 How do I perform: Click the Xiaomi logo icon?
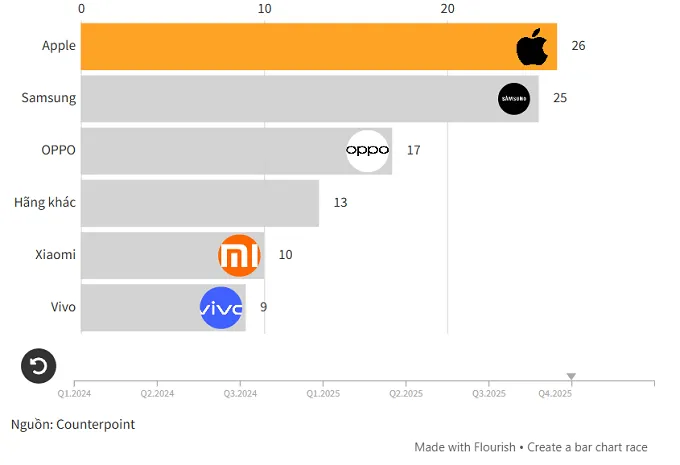(239, 255)
